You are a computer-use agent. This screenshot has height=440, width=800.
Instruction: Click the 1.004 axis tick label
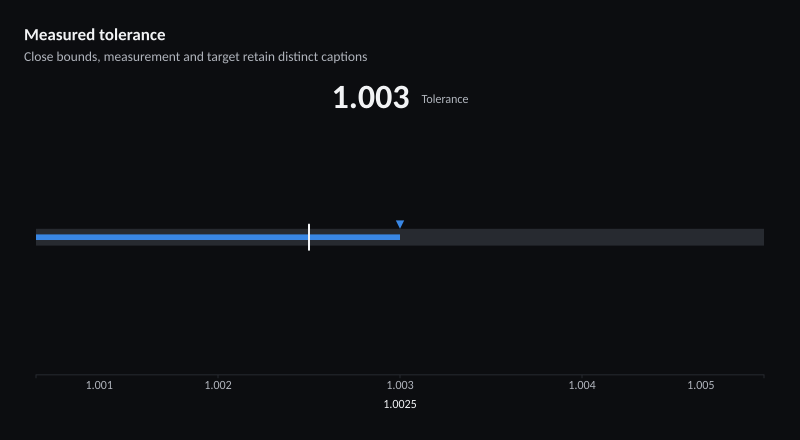click(x=582, y=385)
